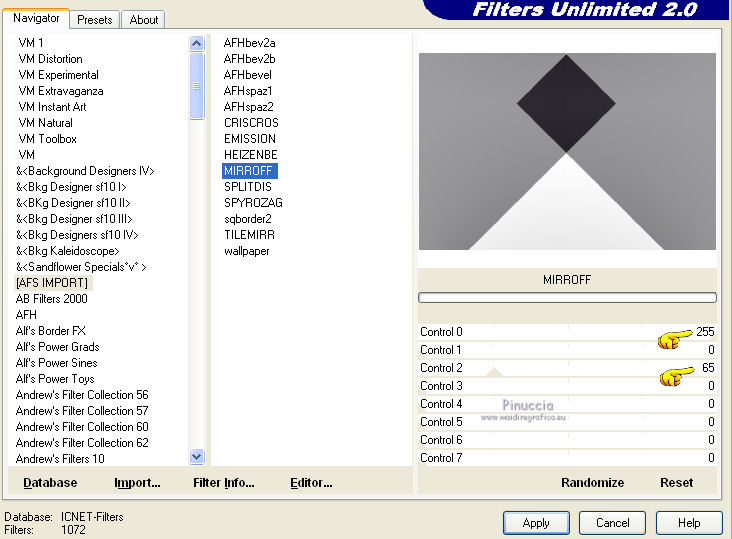Click the Control 7 slider

[567, 457]
